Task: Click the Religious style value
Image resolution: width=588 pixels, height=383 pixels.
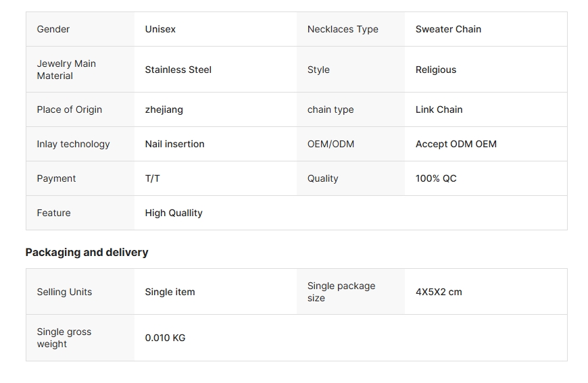Action: (x=436, y=70)
